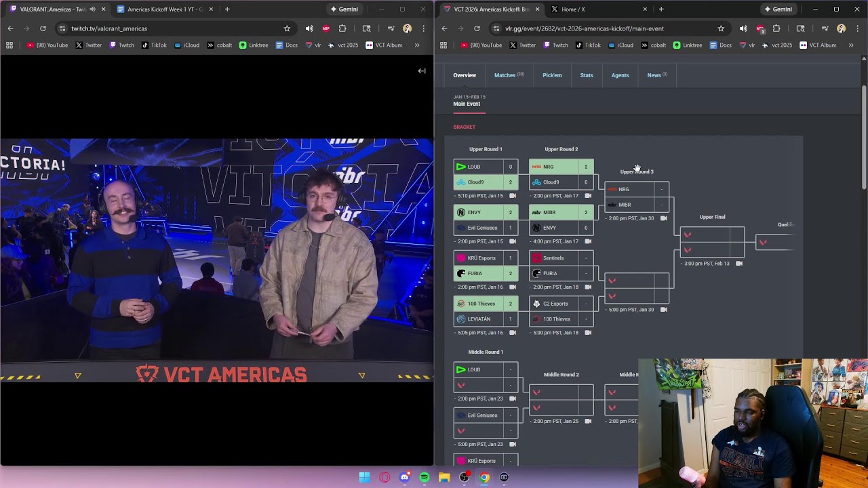Show more bookmarks in Twitch window
Viewport: 868px width, 488px height.
pos(417,45)
